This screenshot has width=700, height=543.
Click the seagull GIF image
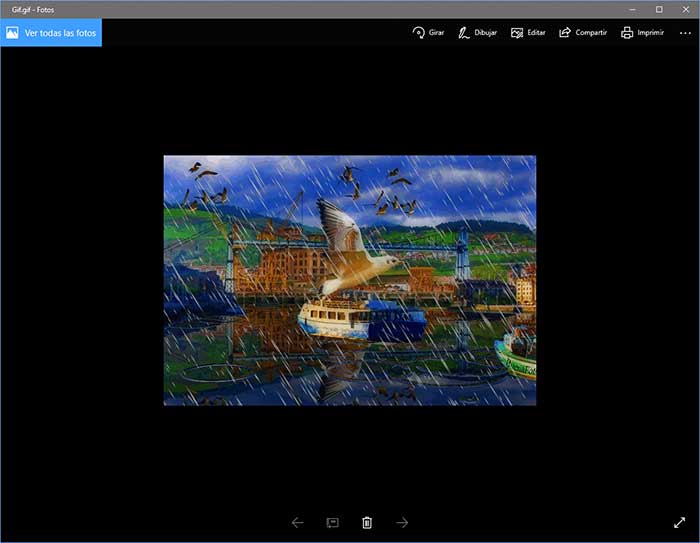pyautogui.click(x=350, y=280)
